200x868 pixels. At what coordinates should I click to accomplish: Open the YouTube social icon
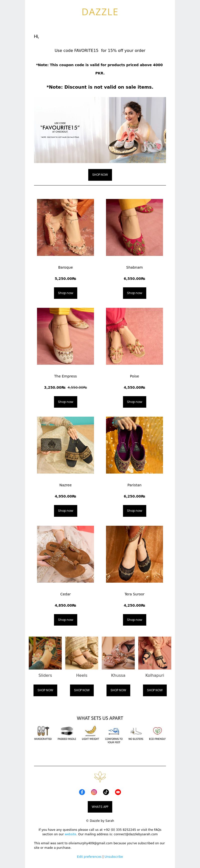click(118, 792)
